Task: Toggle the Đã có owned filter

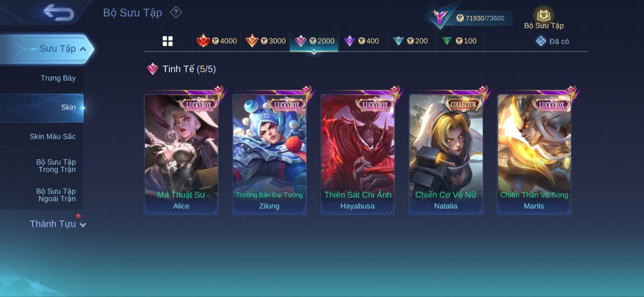Action: tap(552, 41)
